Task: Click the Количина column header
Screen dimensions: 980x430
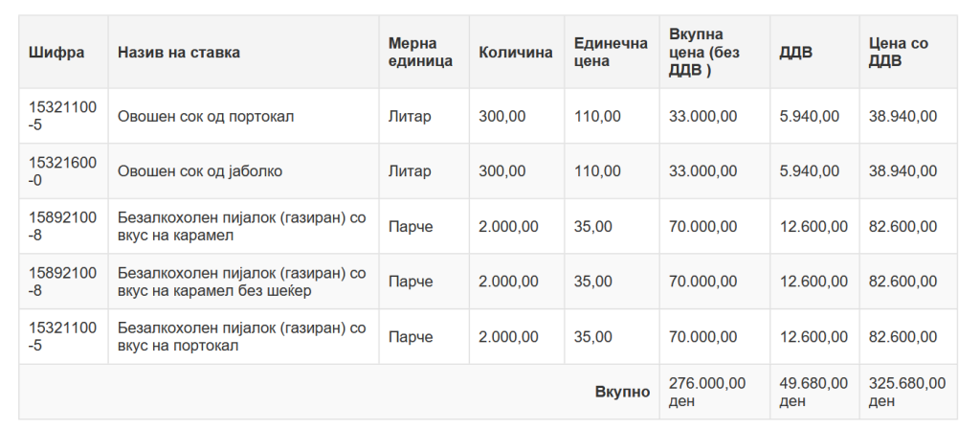Action: point(516,52)
